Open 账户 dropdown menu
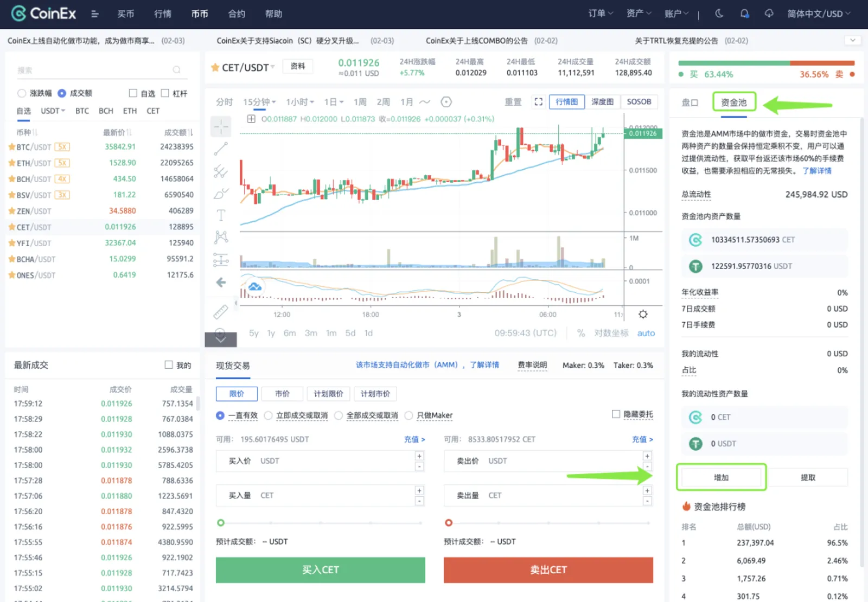868x602 pixels. (677, 14)
